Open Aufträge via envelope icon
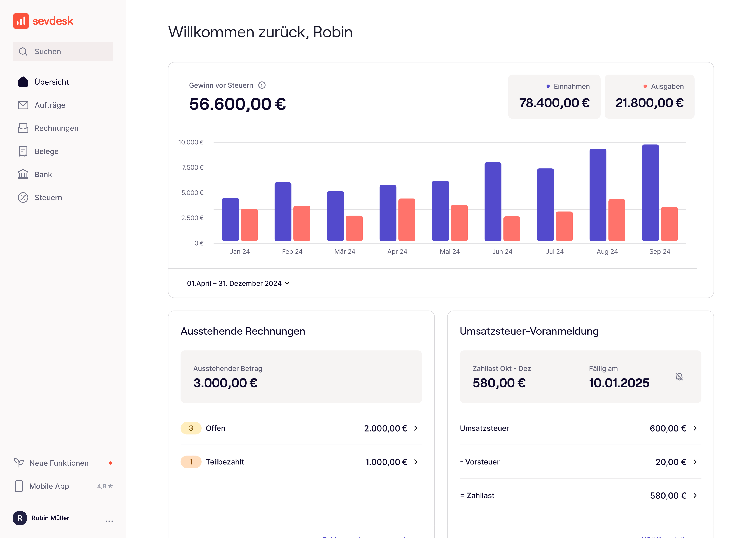The image size is (756, 538). click(x=23, y=105)
